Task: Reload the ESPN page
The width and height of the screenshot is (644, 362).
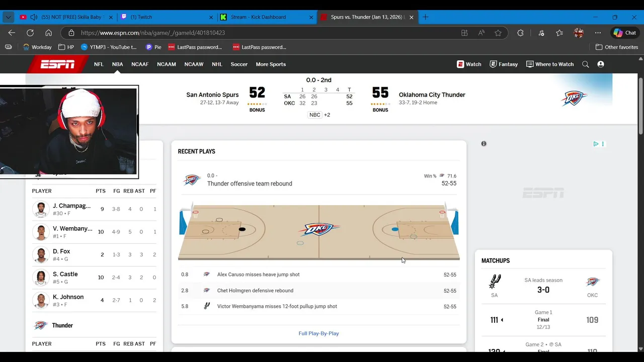Action: [30, 33]
